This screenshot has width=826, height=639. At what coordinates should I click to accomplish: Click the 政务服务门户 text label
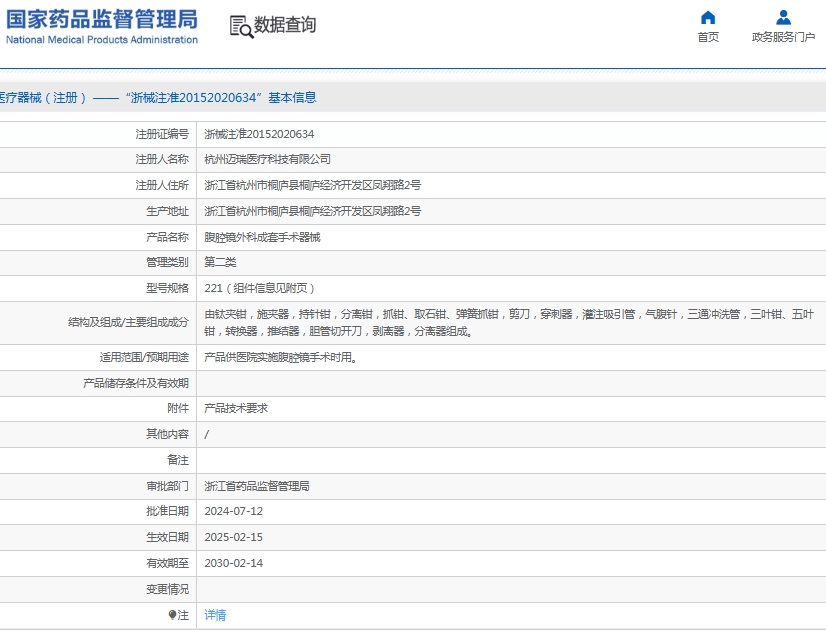783,37
